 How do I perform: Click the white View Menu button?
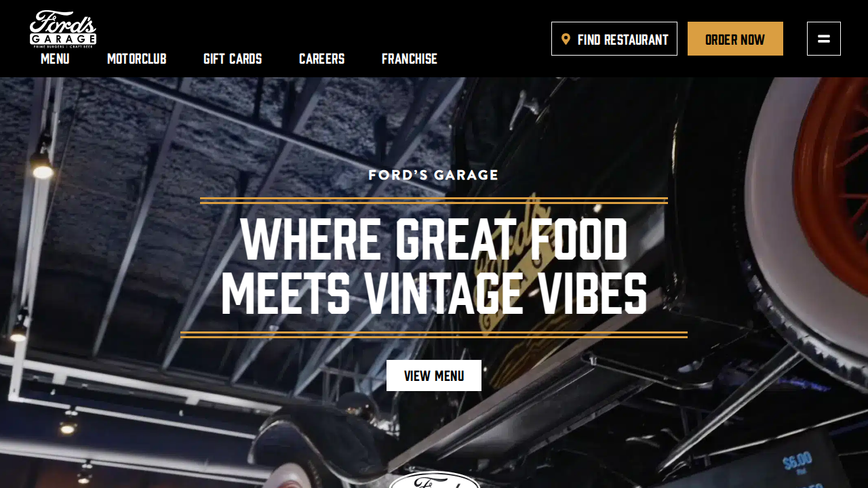(434, 375)
